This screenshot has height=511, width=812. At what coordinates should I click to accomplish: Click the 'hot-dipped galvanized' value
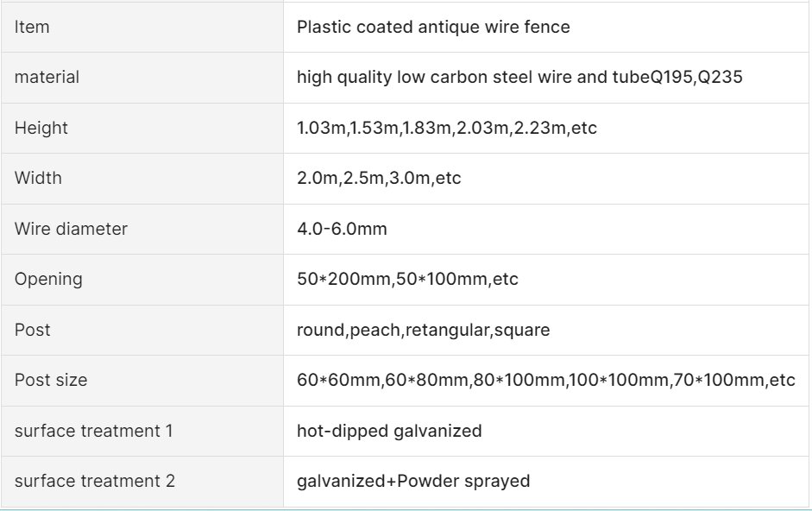(389, 432)
